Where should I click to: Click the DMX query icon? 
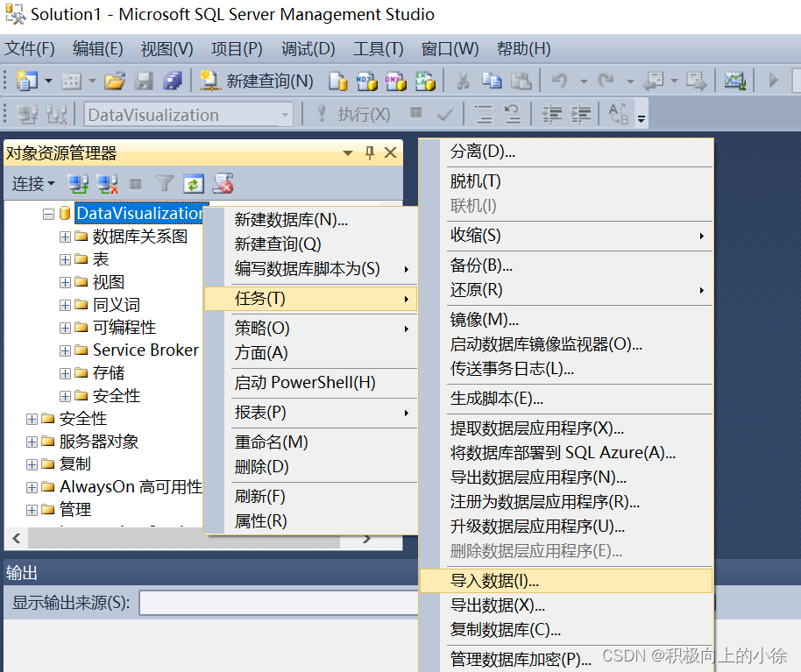tap(395, 81)
